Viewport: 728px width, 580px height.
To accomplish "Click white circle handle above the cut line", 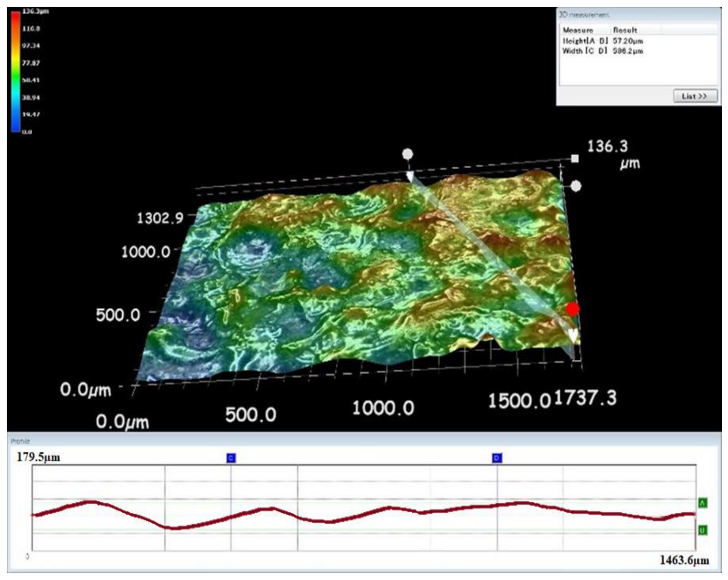I will 407,154.
